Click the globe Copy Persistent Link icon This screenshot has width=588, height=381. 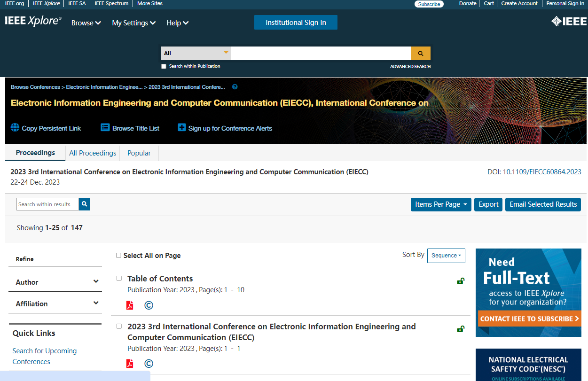pos(15,128)
